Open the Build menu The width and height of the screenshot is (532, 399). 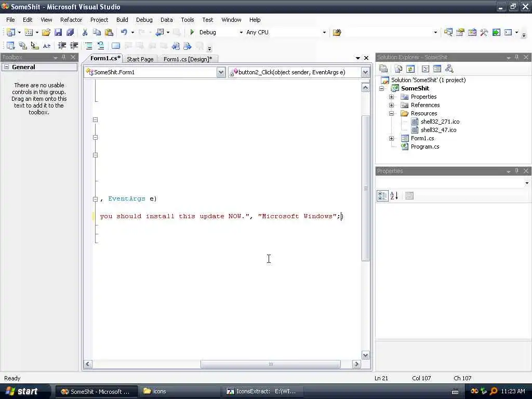122,20
